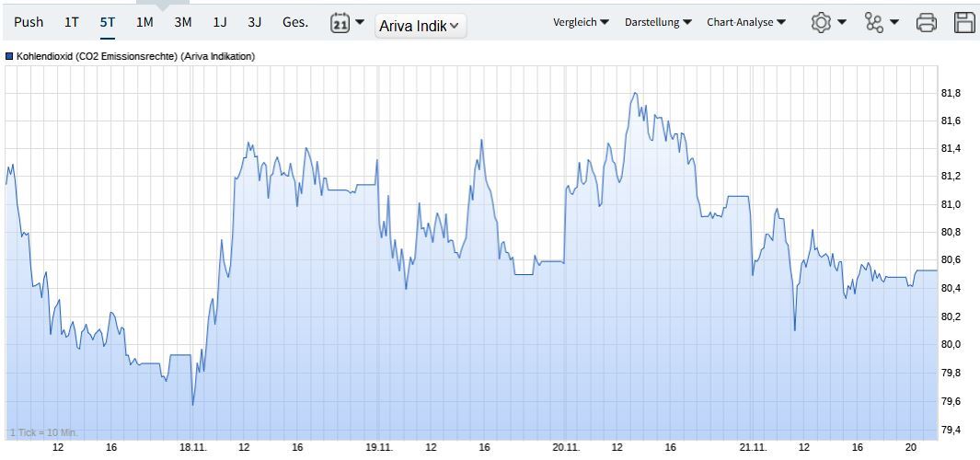Switch chart to 1M period
980x460 pixels.
click(x=144, y=22)
